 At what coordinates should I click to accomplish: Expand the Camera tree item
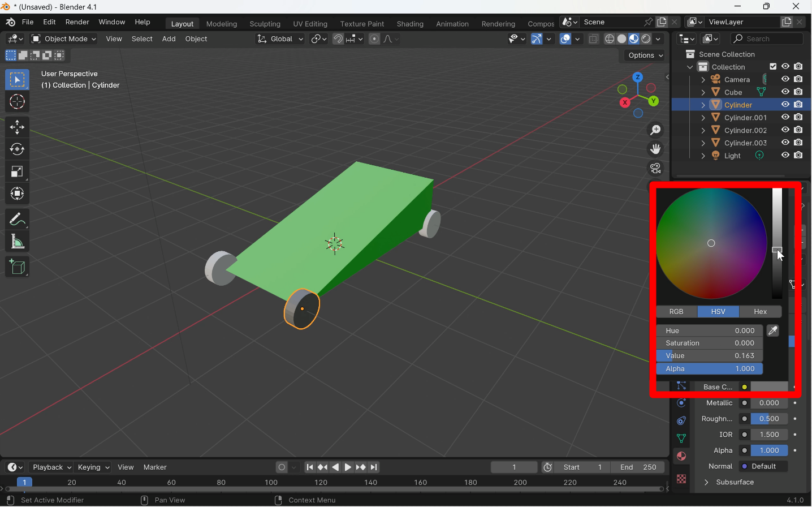tap(703, 80)
